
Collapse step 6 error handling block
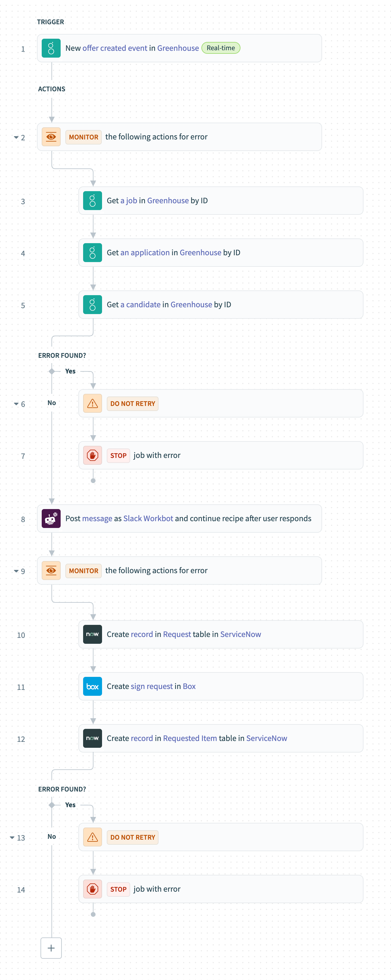coord(16,403)
